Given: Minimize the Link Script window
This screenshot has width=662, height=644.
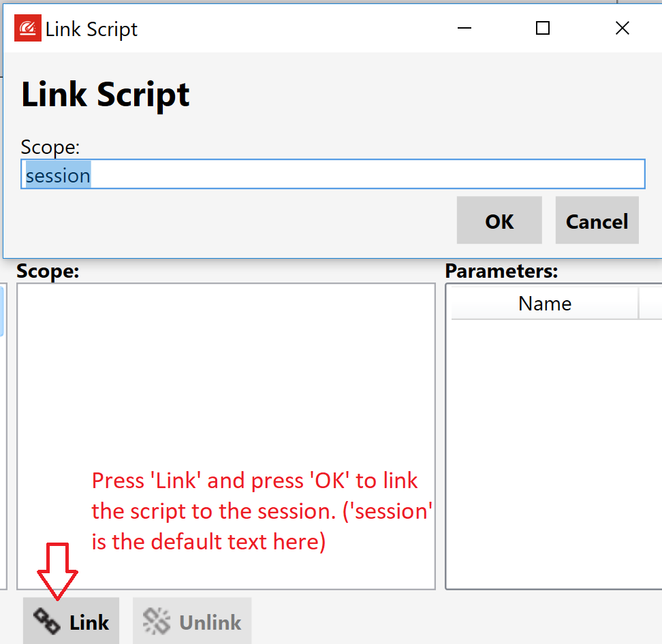Looking at the screenshot, I should 464,28.
